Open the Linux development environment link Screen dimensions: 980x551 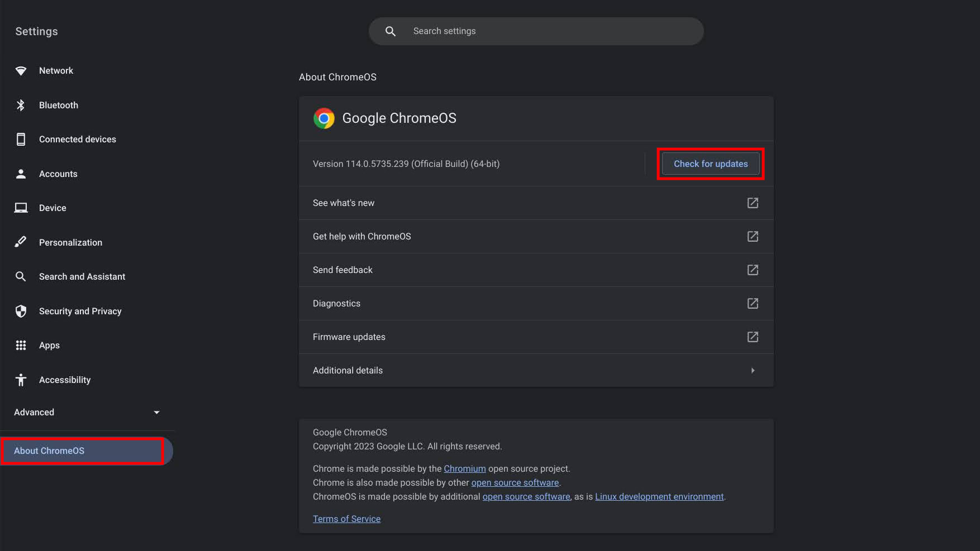[659, 497]
